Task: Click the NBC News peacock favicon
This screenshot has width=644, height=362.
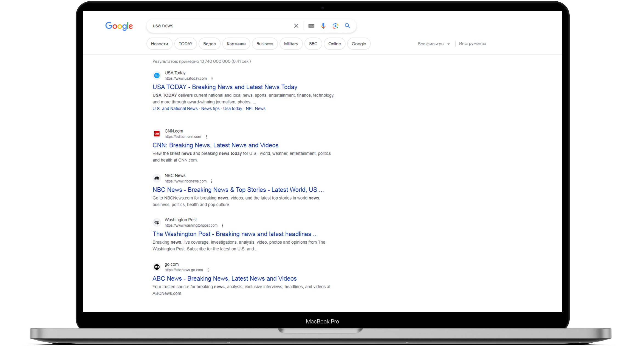Action: coord(157,178)
